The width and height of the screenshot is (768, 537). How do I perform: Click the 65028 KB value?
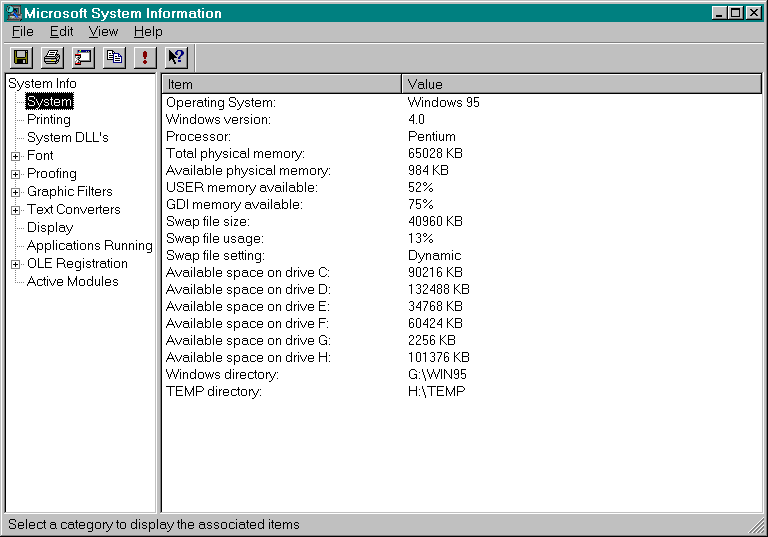pos(435,153)
